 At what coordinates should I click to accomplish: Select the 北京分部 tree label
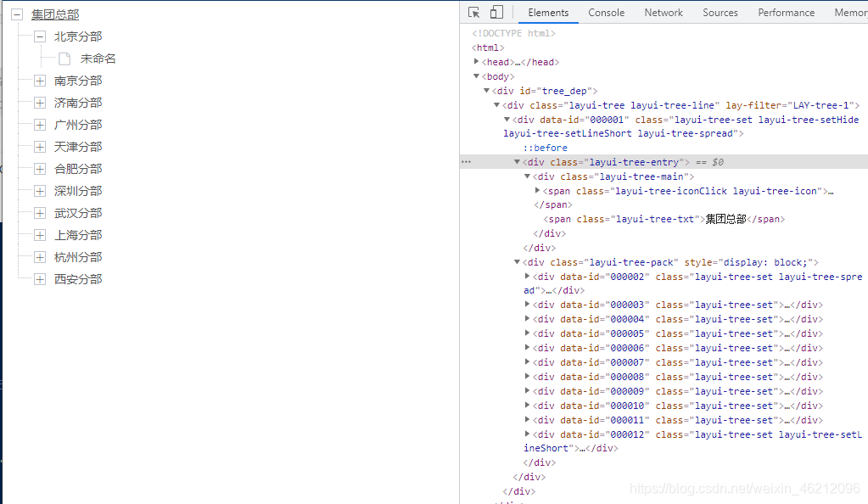tap(78, 37)
